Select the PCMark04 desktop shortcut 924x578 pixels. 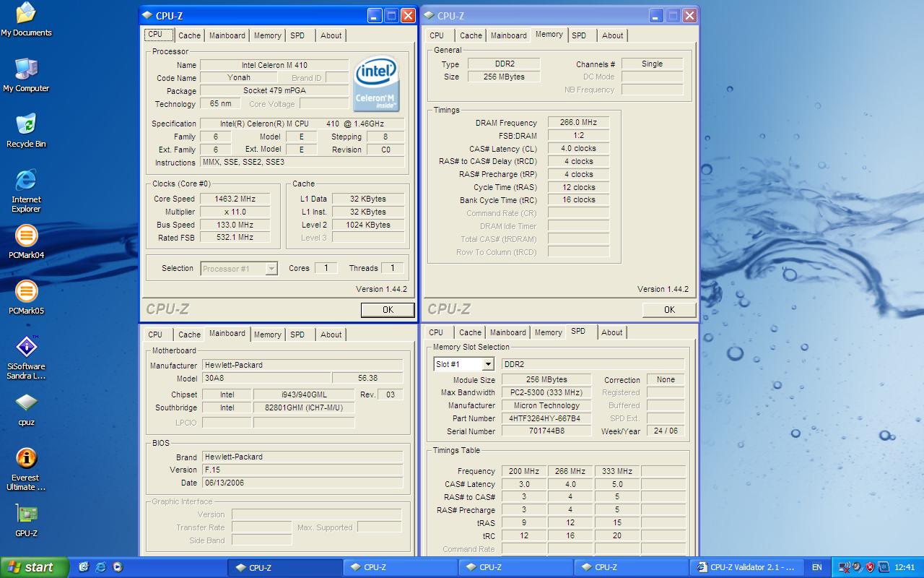point(26,242)
